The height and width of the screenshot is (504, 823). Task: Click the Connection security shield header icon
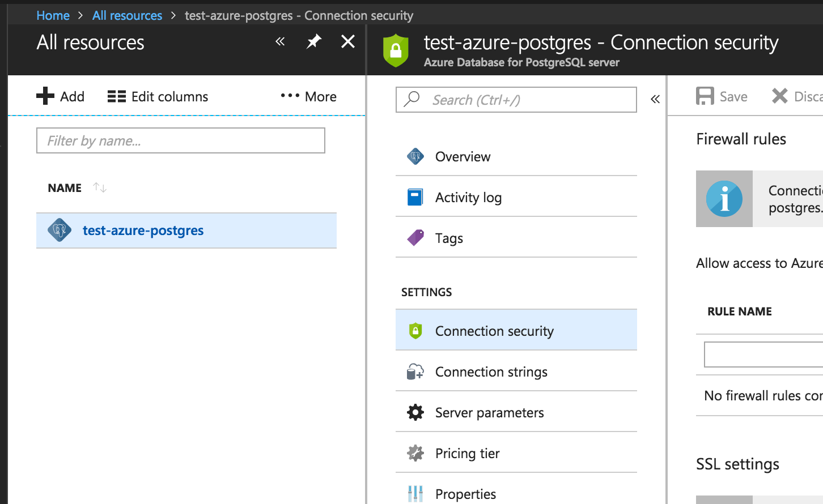coord(396,50)
